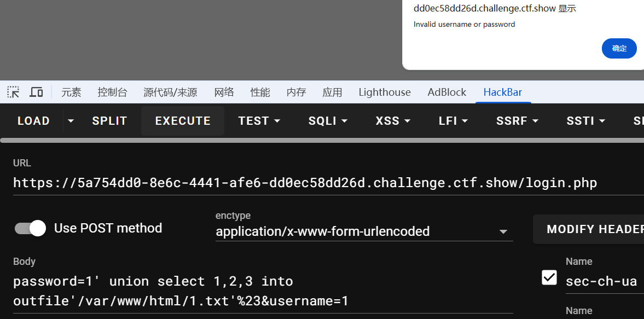The height and width of the screenshot is (319, 644).
Task: Click into the URL input field
Action: point(305,182)
